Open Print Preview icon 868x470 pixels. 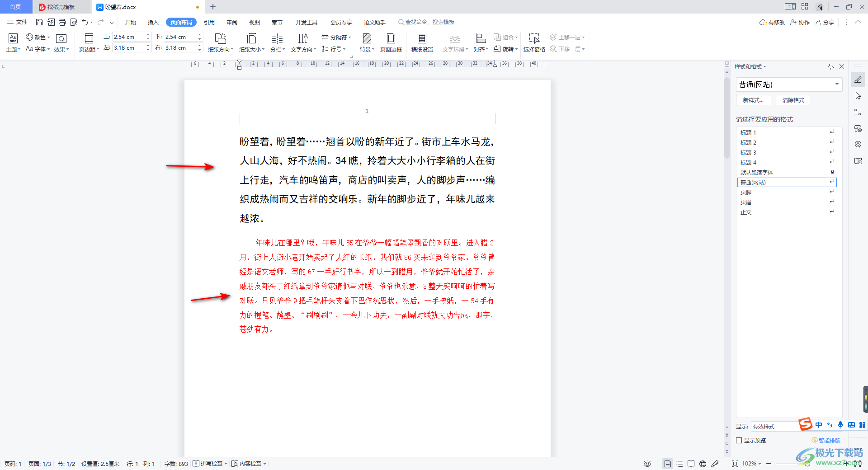tap(73, 22)
